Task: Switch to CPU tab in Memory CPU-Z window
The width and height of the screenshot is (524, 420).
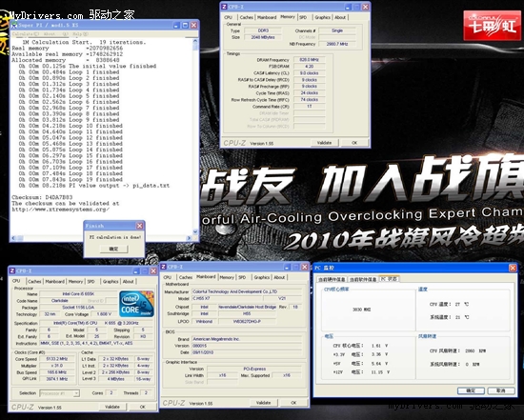Action: coord(229,17)
